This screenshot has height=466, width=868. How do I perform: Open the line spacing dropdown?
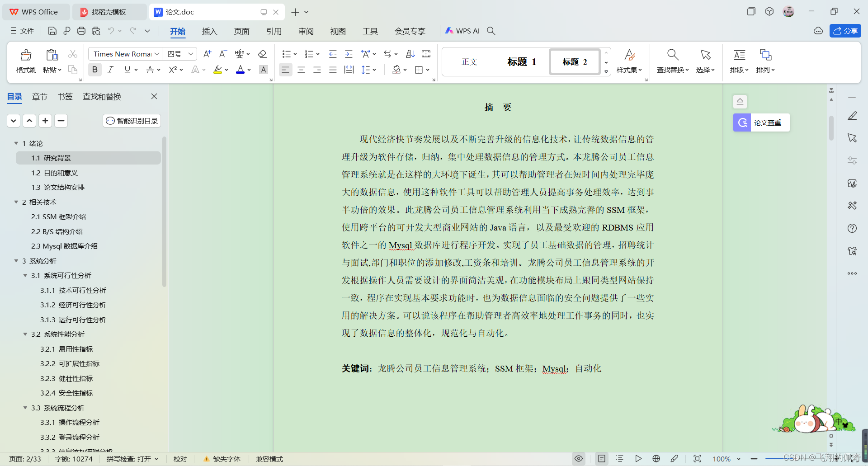tap(374, 70)
